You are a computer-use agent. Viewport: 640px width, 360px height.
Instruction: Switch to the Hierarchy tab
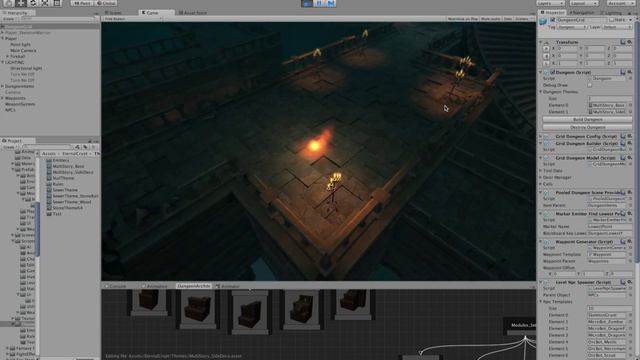(x=18, y=13)
